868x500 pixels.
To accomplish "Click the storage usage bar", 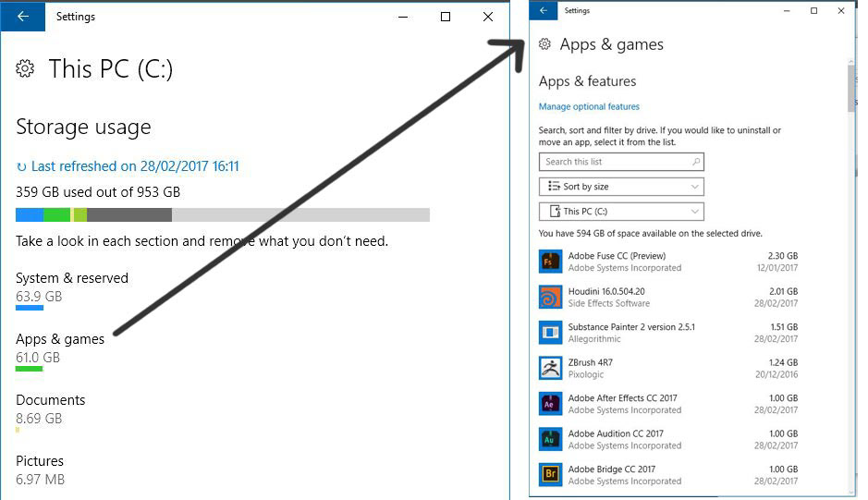I will click(x=223, y=214).
